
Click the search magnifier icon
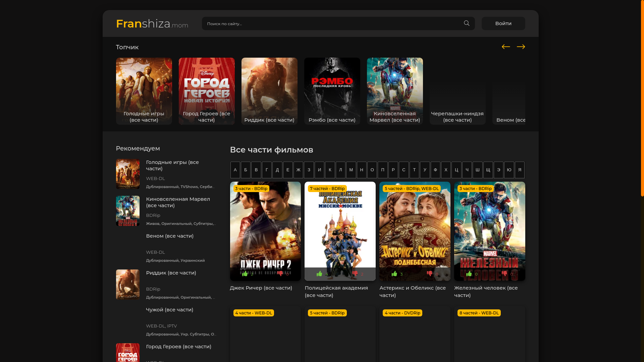(x=467, y=23)
